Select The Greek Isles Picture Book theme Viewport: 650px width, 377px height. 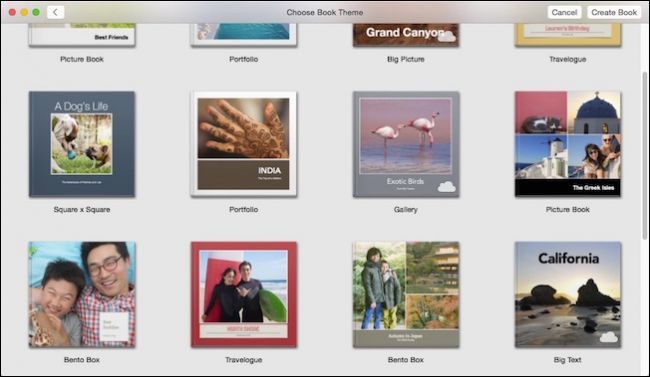click(568, 144)
